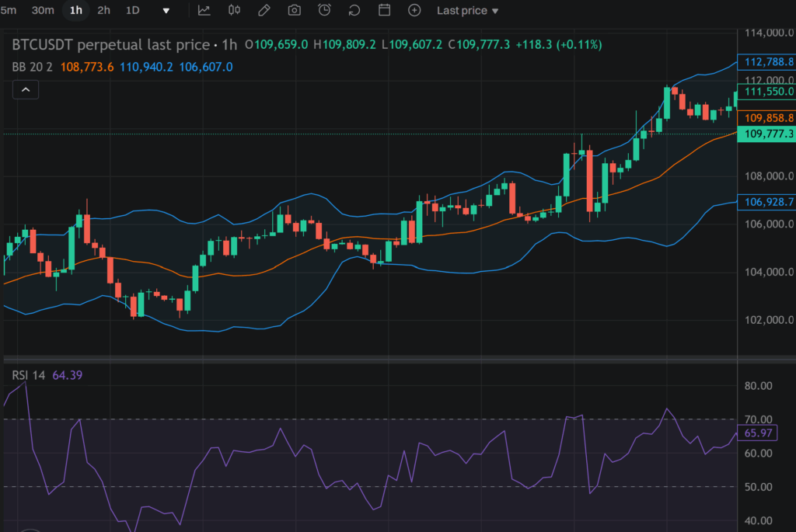Screen dimensions: 796x532
Task: Take a chart snapshot with camera icon
Action: click(x=295, y=10)
